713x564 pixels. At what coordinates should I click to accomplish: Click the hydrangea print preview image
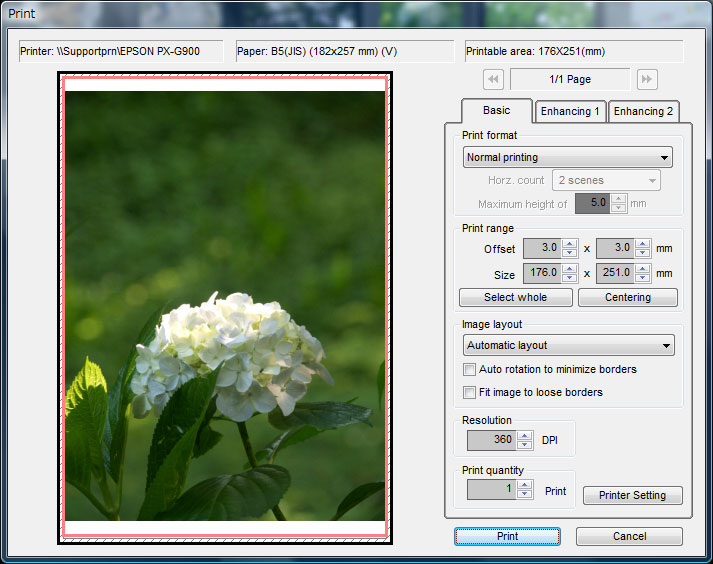[225, 306]
